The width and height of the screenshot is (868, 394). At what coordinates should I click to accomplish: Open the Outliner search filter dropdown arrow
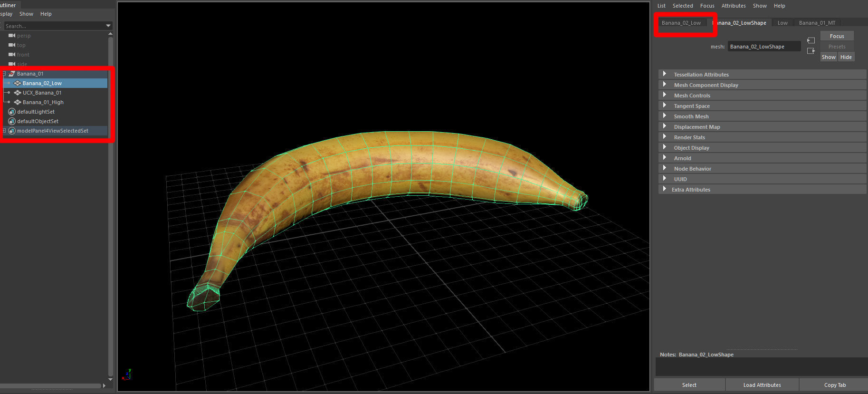click(108, 26)
